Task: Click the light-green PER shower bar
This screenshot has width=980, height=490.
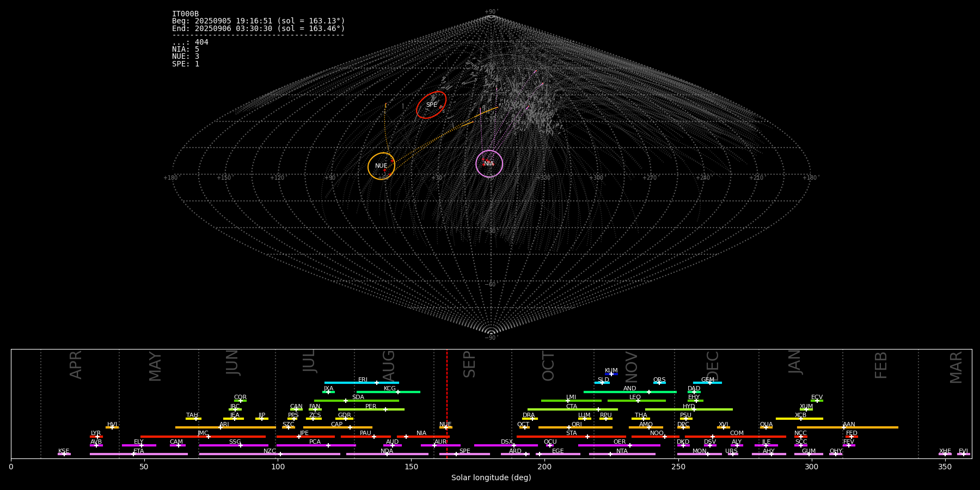Action: coord(371,409)
